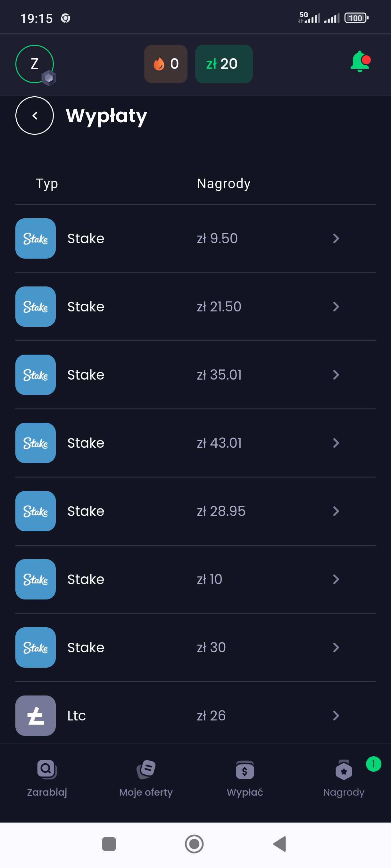
Task: Expand the zł 35.01 Stake withdrawal chevron
Action: click(x=336, y=375)
